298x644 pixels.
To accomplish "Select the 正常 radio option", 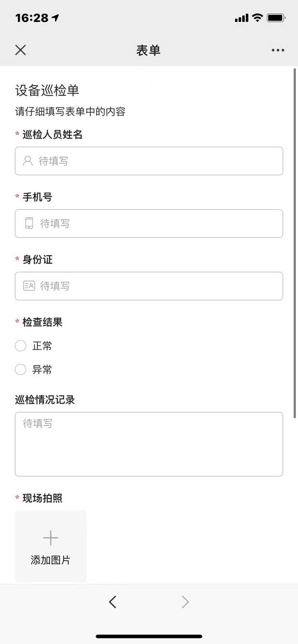I will pyautogui.click(x=21, y=346).
